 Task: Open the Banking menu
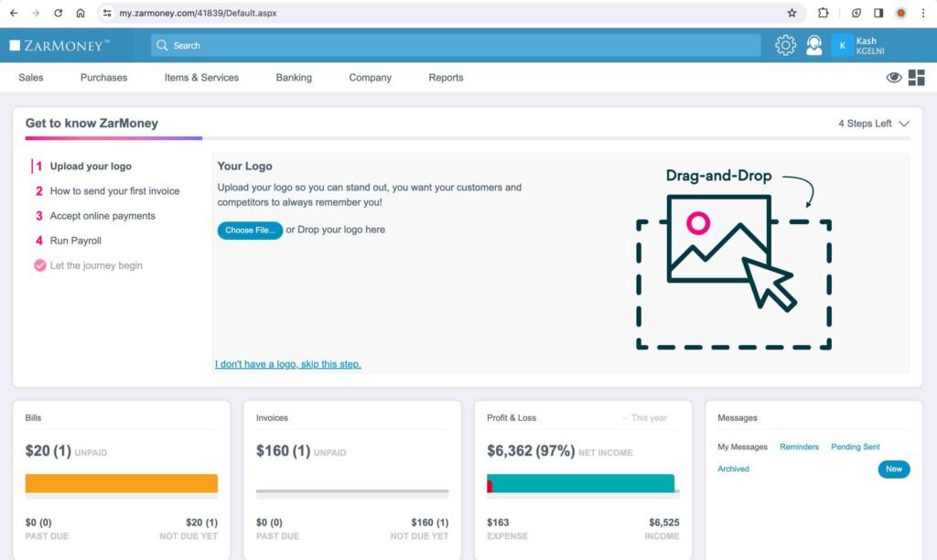pyautogui.click(x=293, y=78)
